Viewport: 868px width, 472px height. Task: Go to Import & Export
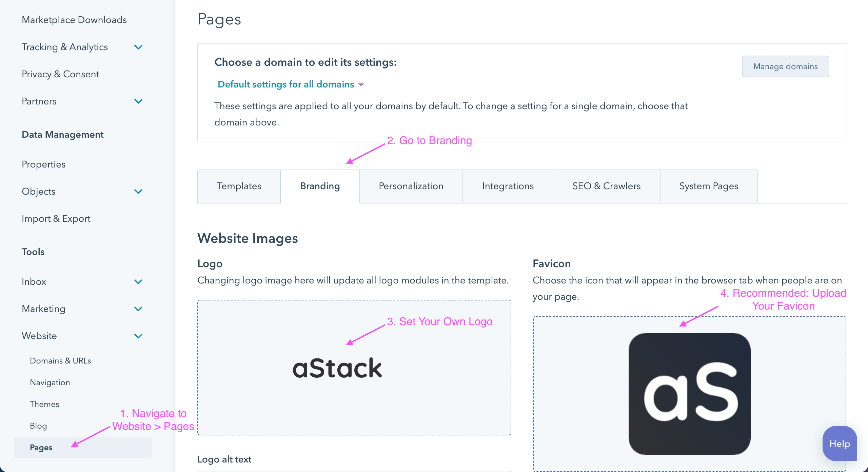(x=56, y=218)
